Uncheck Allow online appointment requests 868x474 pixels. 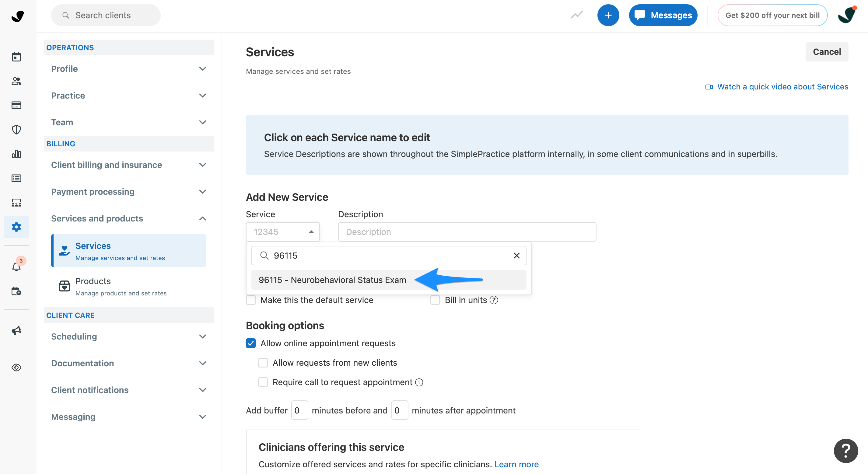251,343
